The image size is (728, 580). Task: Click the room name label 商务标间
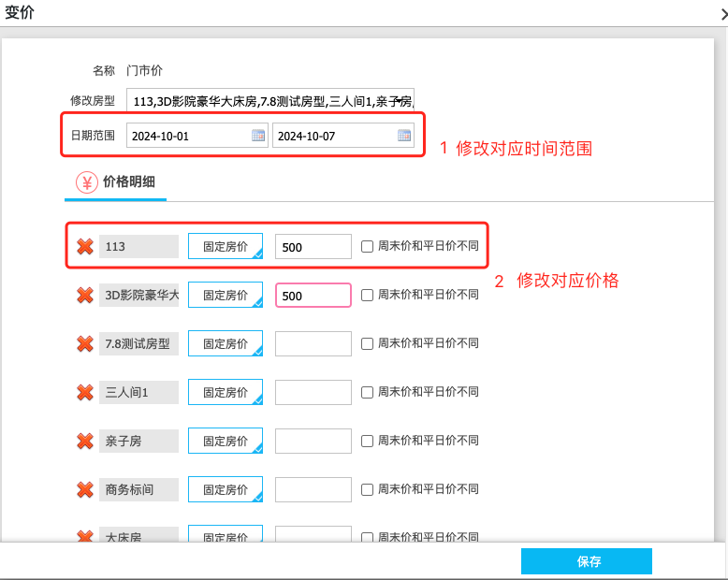tap(138, 489)
